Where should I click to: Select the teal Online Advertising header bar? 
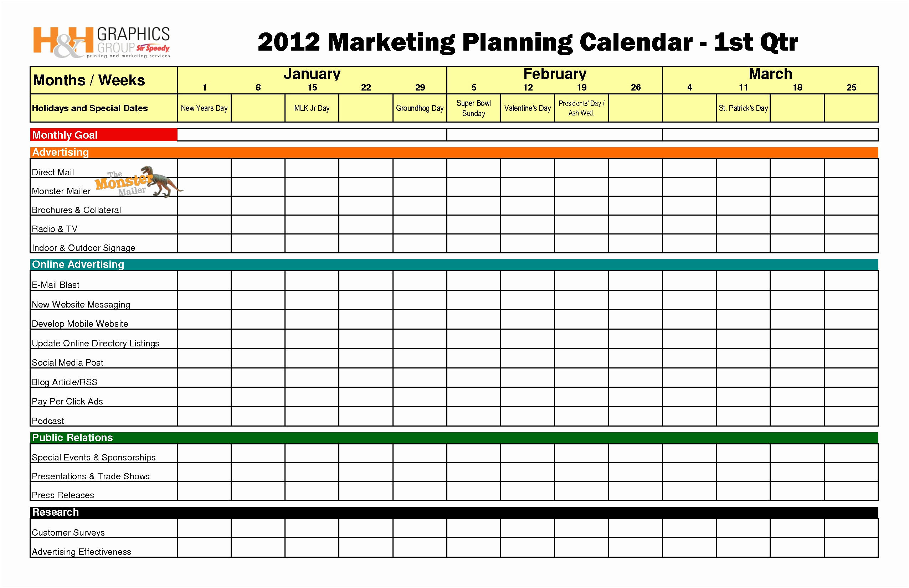pos(454,264)
